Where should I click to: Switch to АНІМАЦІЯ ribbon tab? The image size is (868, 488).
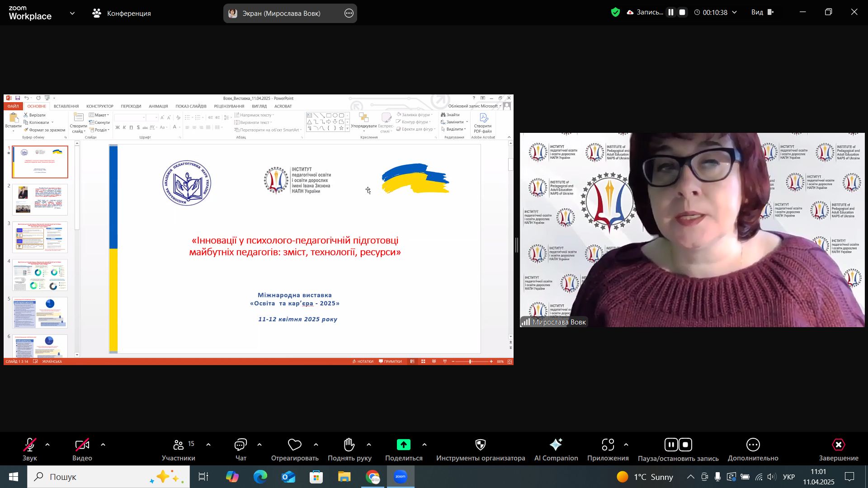click(158, 106)
